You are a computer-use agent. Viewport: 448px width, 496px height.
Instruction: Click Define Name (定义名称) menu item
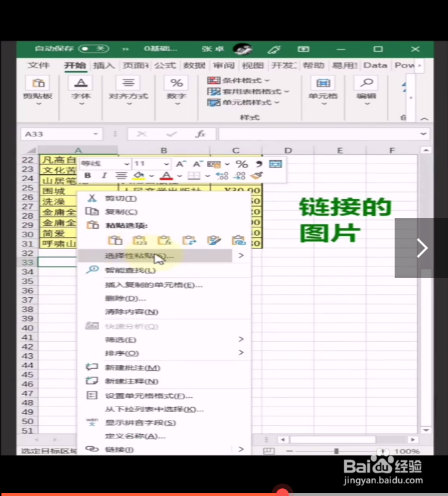pyautogui.click(x=164, y=436)
